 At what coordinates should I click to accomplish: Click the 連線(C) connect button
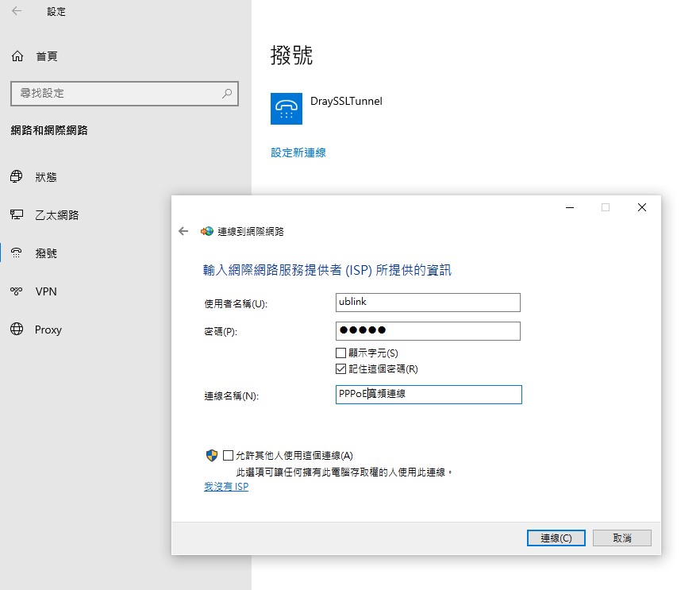pyautogui.click(x=556, y=538)
